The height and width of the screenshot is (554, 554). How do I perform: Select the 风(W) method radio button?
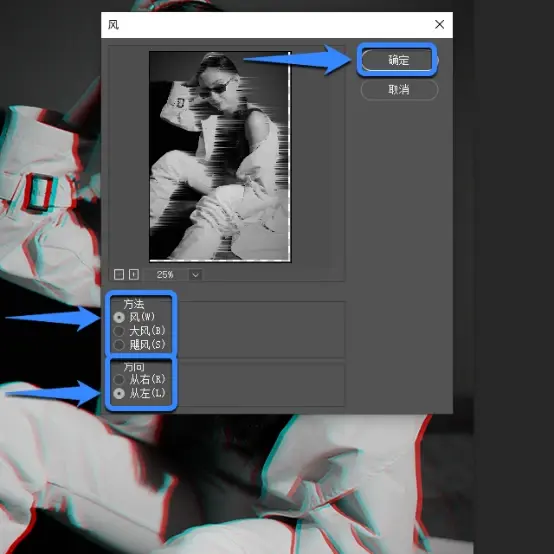click(x=119, y=317)
